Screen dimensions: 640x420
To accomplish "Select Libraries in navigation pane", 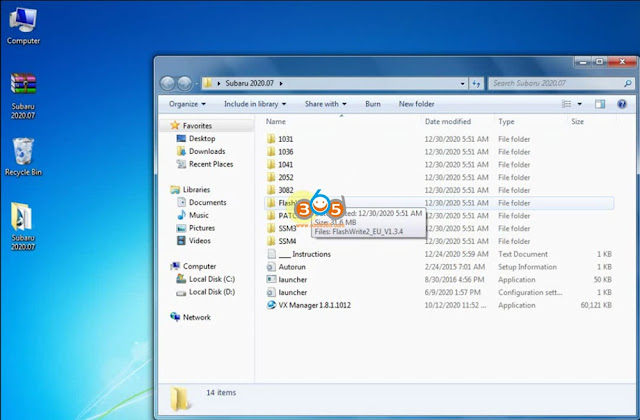I will click(x=196, y=190).
